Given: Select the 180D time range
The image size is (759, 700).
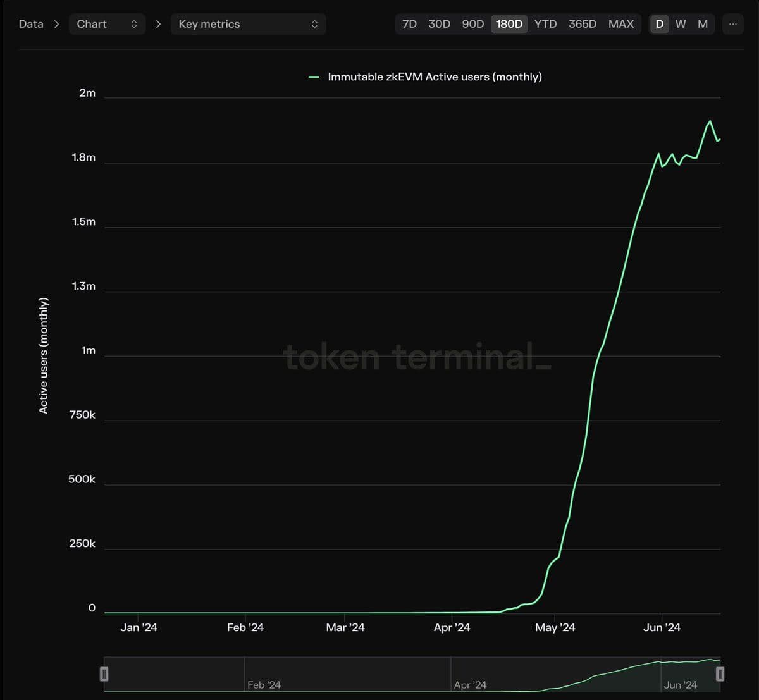Looking at the screenshot, I should point(509,24).
